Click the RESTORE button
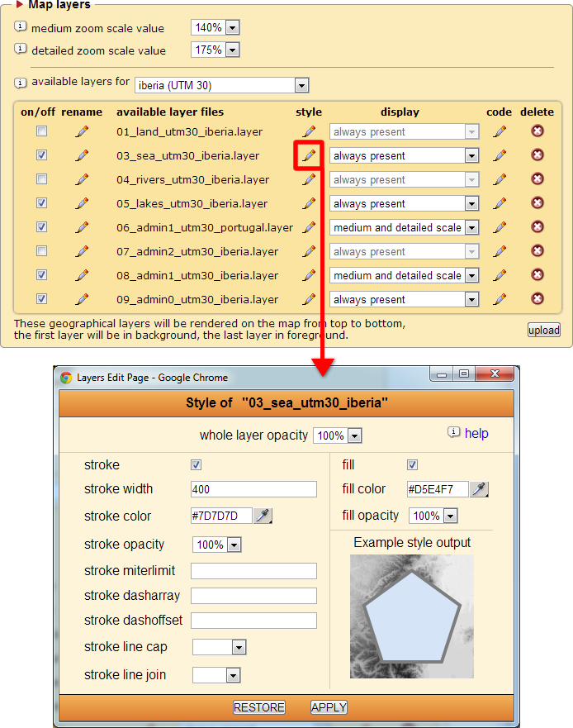 coord(258,707)
